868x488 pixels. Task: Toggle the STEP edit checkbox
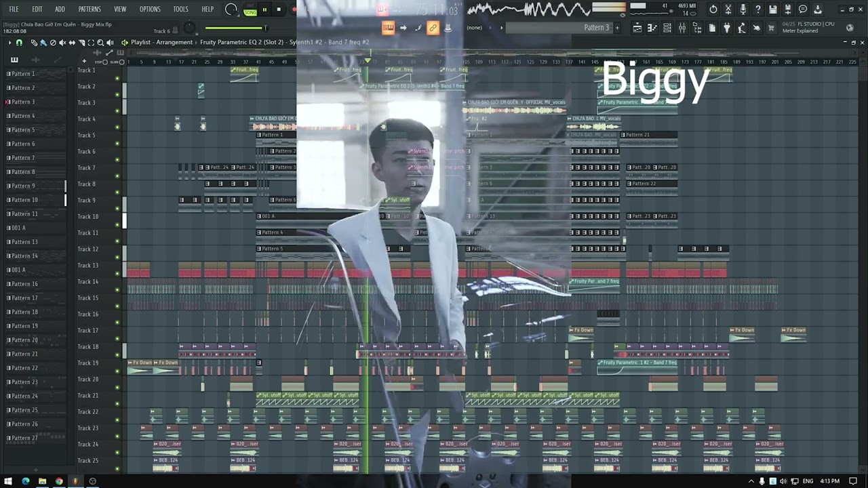pyautogui.click(x=105, y=62)
